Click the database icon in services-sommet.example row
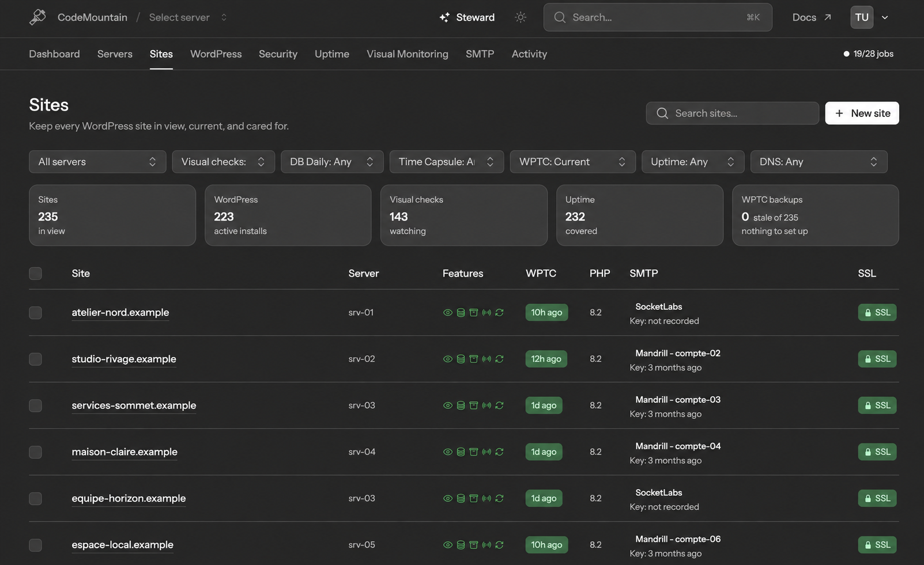This screenshot has width=924, height=565. [461, 405]
